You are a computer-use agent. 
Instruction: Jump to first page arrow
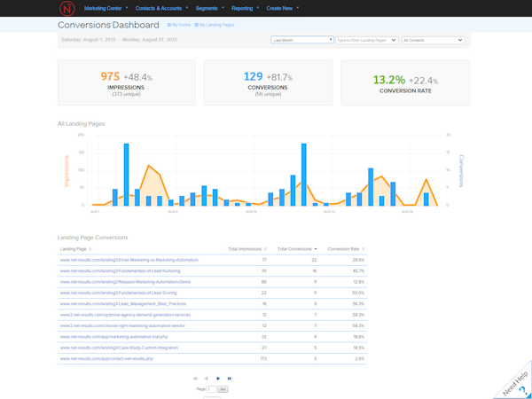coord(195,379)
